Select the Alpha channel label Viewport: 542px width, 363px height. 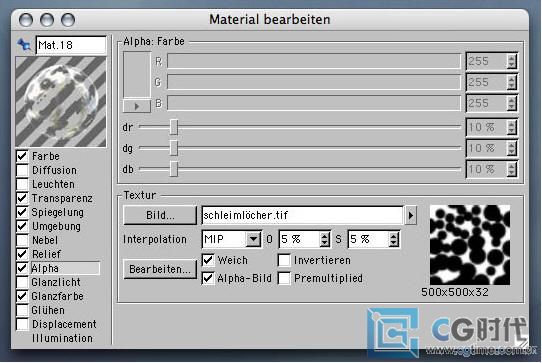pos(45,268)
